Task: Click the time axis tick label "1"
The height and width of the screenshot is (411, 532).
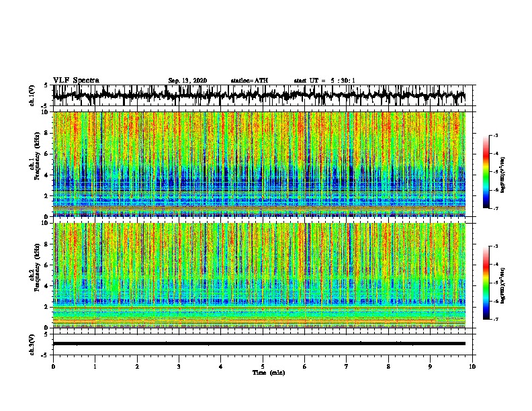Action: tap(95, 367)
